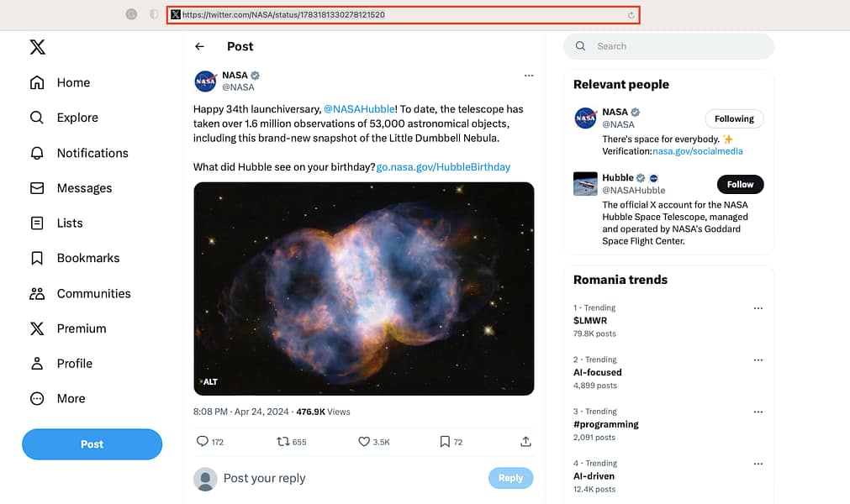Follow the Hubble account
Image resolution: width=850 pixels, height=504 pixels.
coord(739,184)
